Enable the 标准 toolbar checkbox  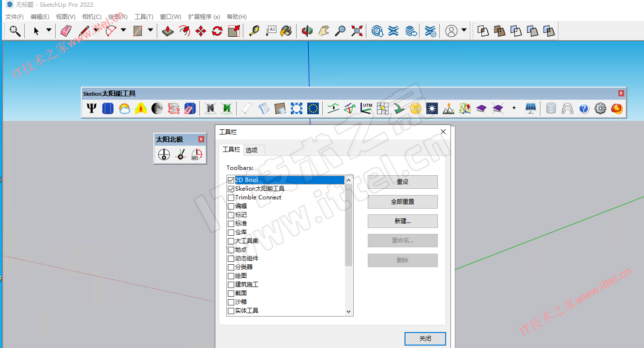coord(231,224)
